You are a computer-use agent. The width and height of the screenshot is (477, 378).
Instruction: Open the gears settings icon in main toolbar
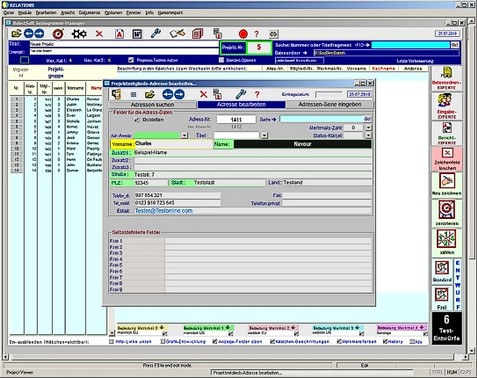click(x=79, y=34)
